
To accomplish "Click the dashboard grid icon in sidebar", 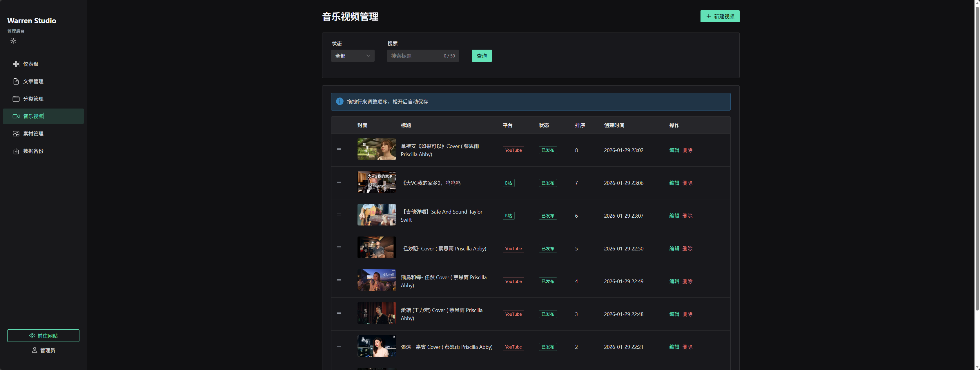I will (16, 64).
